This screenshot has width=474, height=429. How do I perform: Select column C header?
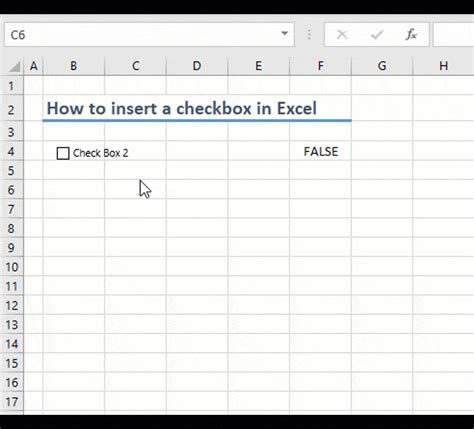coord(135,66)
